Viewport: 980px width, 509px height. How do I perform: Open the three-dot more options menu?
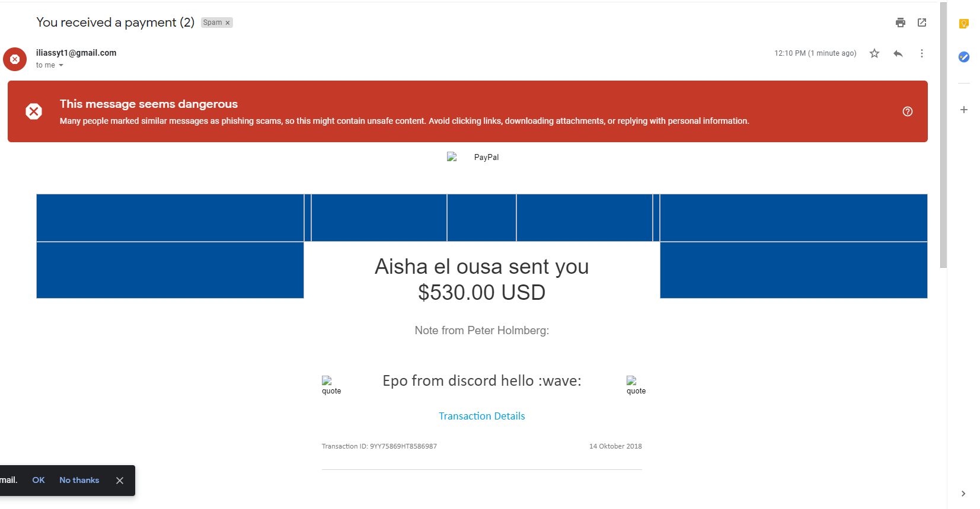click(x=922, y=53)
